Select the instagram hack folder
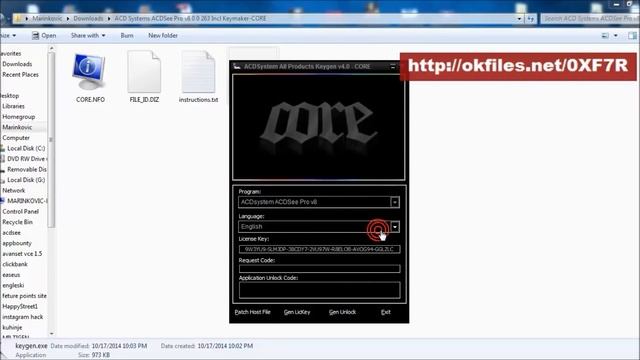Viewport: 640px width, 360px height. click(22, 317)
